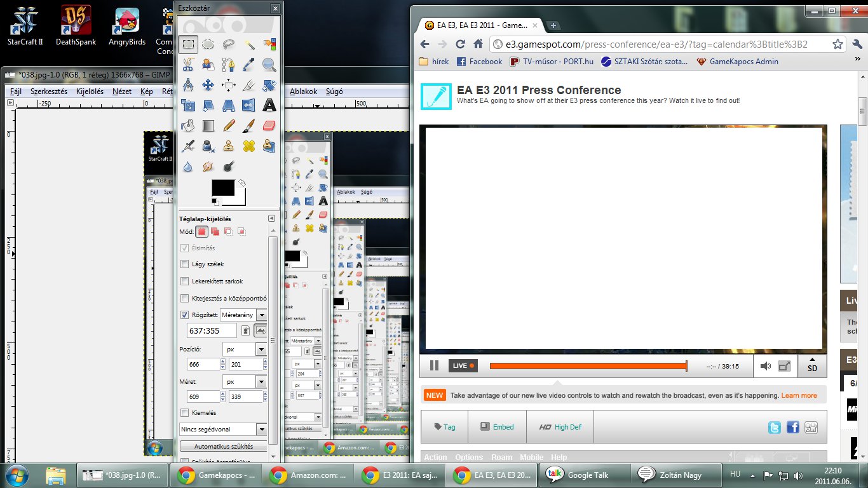
Task: Select the Ellipse Select tool
Action: pyautogui.click(x=208, y=44)
